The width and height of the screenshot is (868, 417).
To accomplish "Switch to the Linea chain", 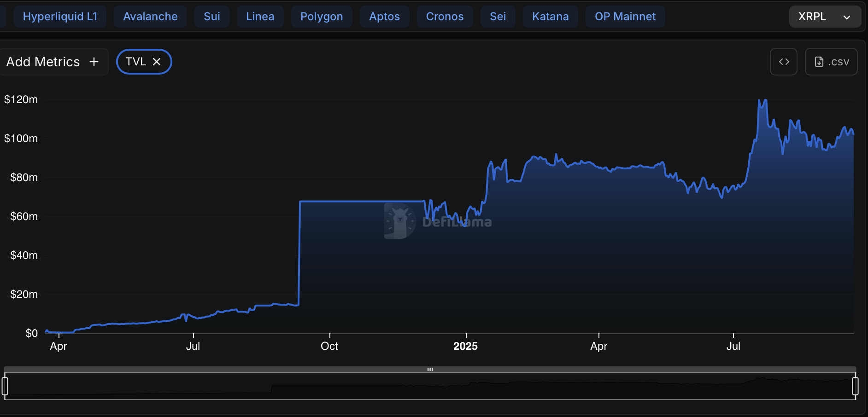I will pyautogui.click(x=260, y=17).
